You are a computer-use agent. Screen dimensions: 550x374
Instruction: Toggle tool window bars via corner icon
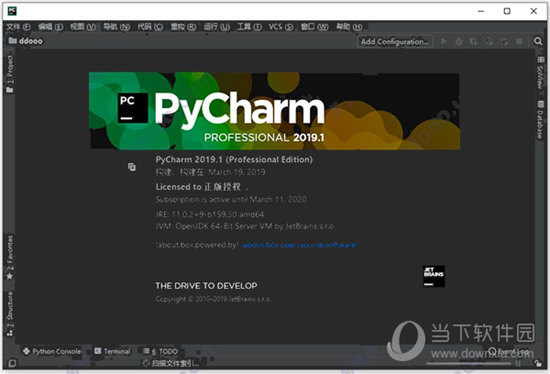point(12,363)
